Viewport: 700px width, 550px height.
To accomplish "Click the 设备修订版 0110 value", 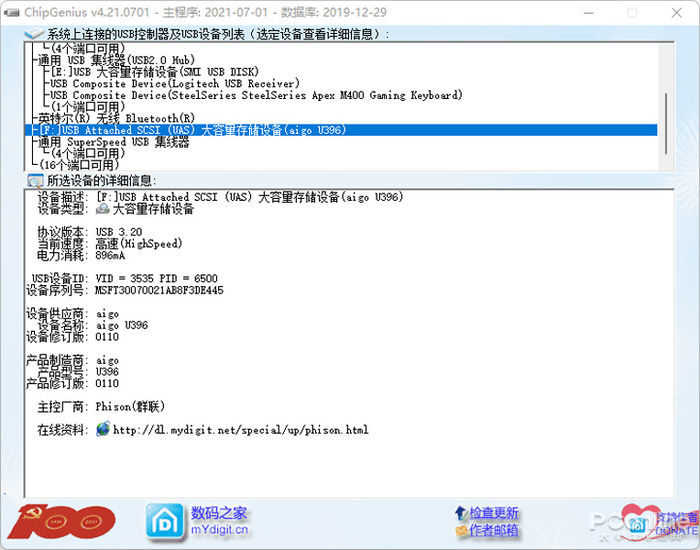I will pos(107,337).
